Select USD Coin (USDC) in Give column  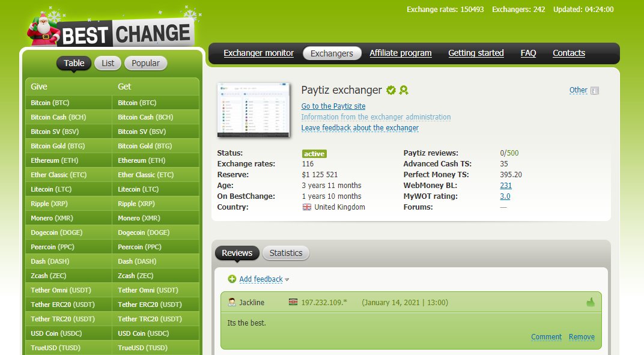(x=68, y=333)
